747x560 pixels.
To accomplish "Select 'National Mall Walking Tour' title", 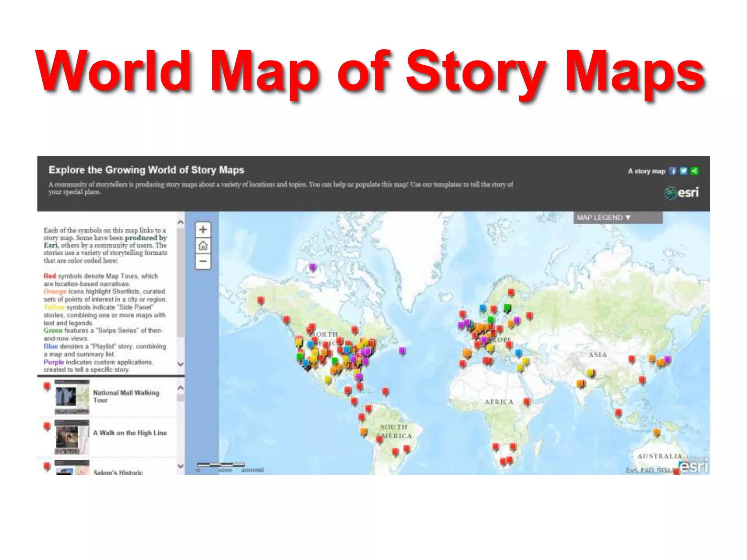I will (x=126, y=396).
